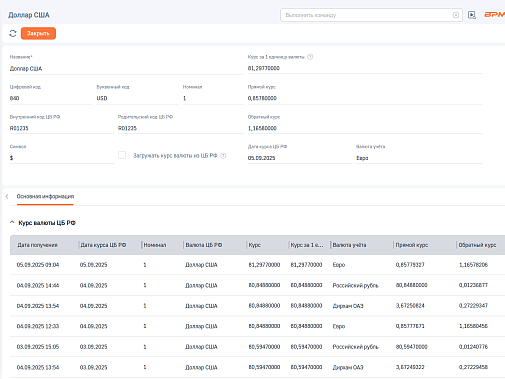Sort by Дата получения column header
The width and height of the screenshot is (505, 379).
point(37,245)
